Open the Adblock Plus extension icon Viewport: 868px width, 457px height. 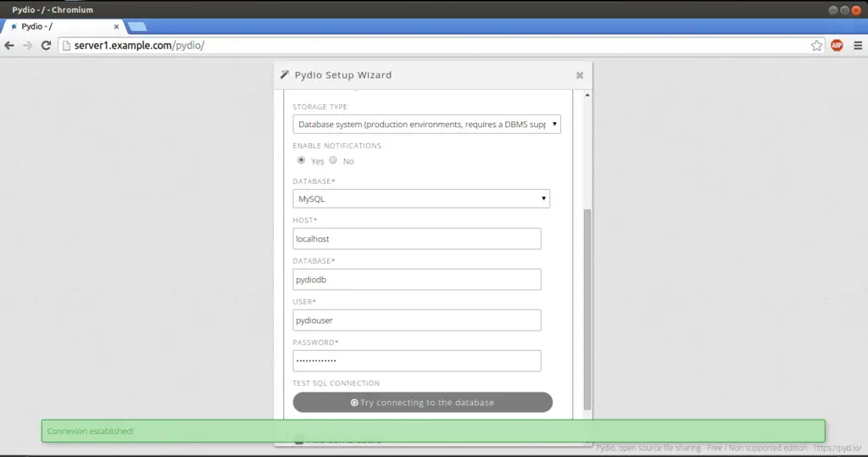tap(837, 46)
